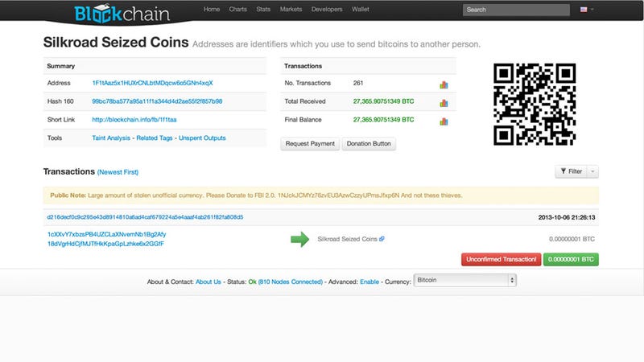Click Total Received 27,365.90751349 BTC value
The image size is (644, 362).
pos(384,101)
